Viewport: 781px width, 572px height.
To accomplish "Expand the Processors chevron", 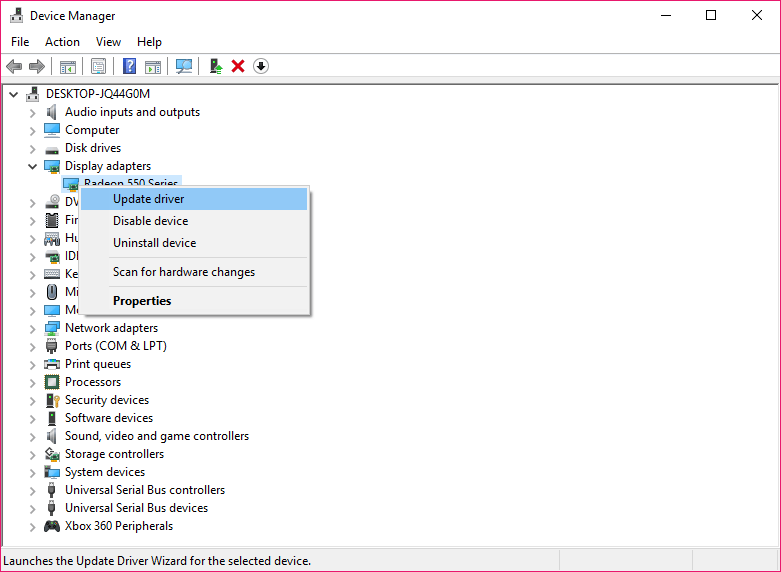I will (x=32, y=382).
